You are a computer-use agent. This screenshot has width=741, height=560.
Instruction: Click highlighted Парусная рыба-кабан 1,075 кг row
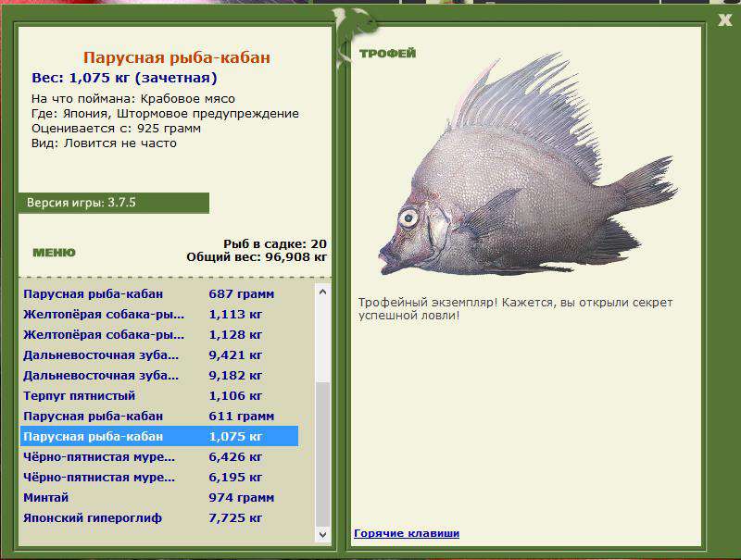coord(159,436)
